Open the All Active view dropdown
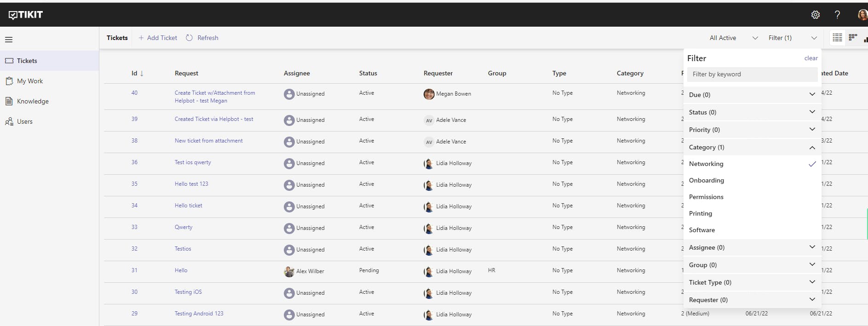 click(733, 38)
